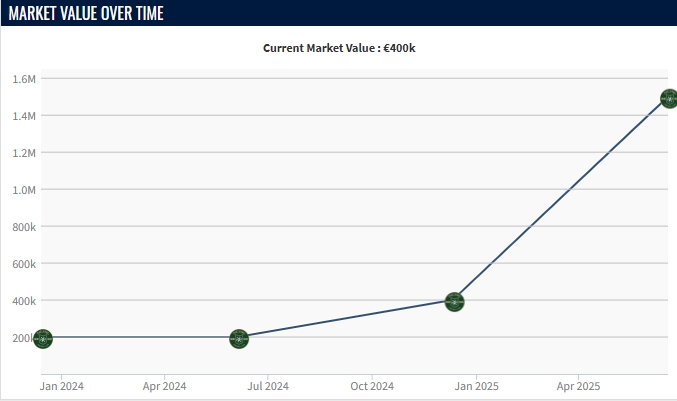
Task: Select the 1.4M y-axis label
Action: click(x=24, y=116)
